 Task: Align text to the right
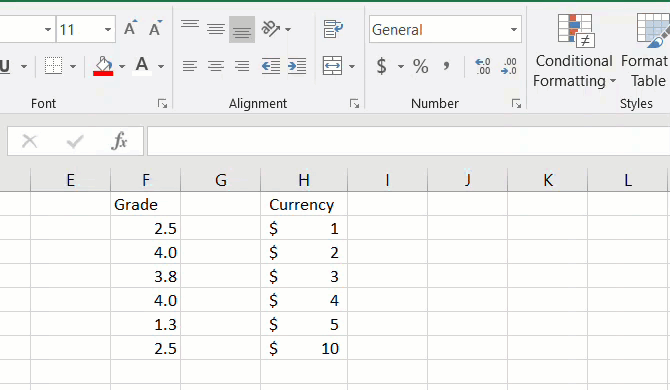pos(242,66)
